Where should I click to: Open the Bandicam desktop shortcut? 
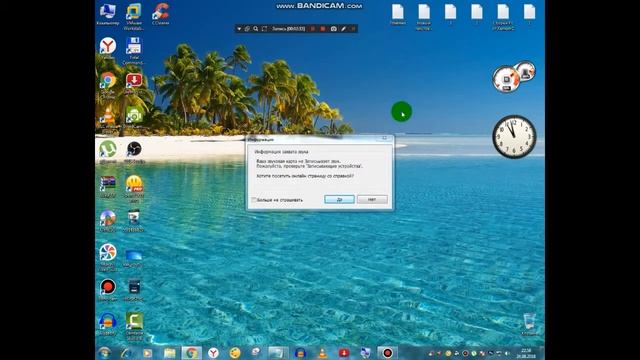tap(108, 289)
